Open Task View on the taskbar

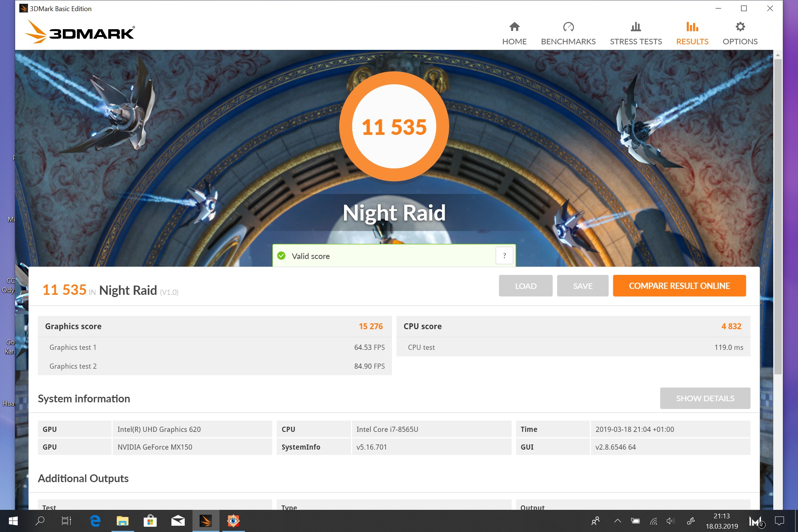pos(66,521)
